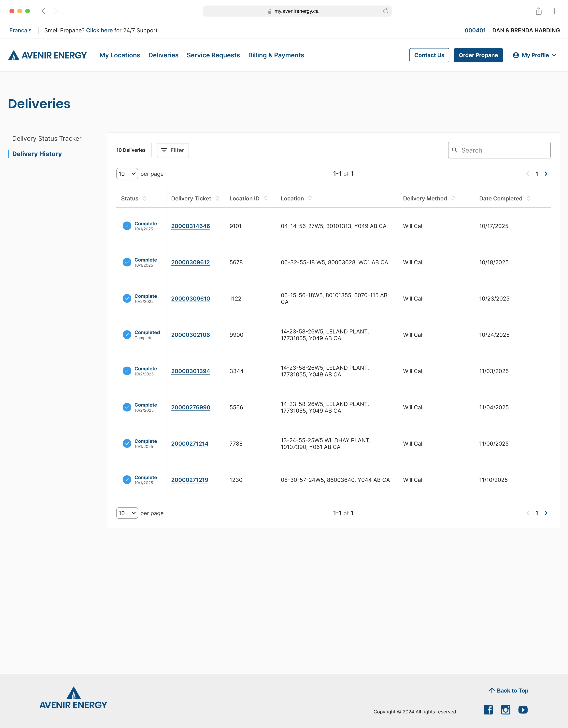Screen dimensions: 568x728
Task: Select Delivery History in sidebar
Action: (37, 154)
